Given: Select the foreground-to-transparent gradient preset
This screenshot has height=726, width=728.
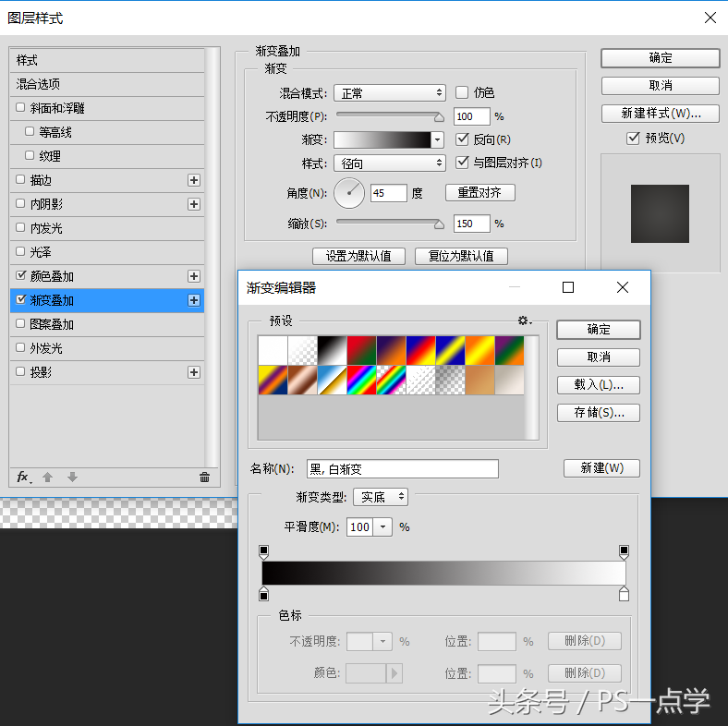Looking at the screenshot, I should 303,350.
